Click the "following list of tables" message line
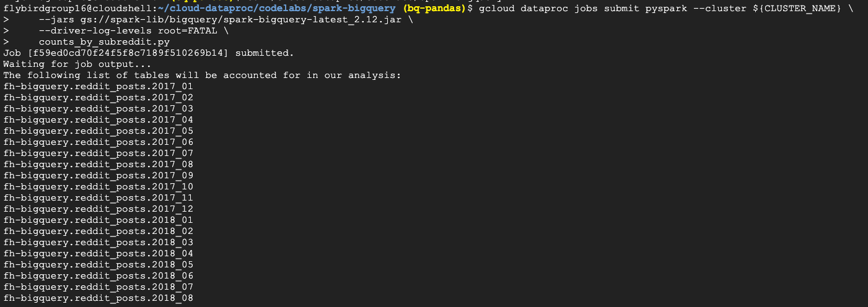Image resolution: width=868 pixels, height=307 pixels. [203, 75]
